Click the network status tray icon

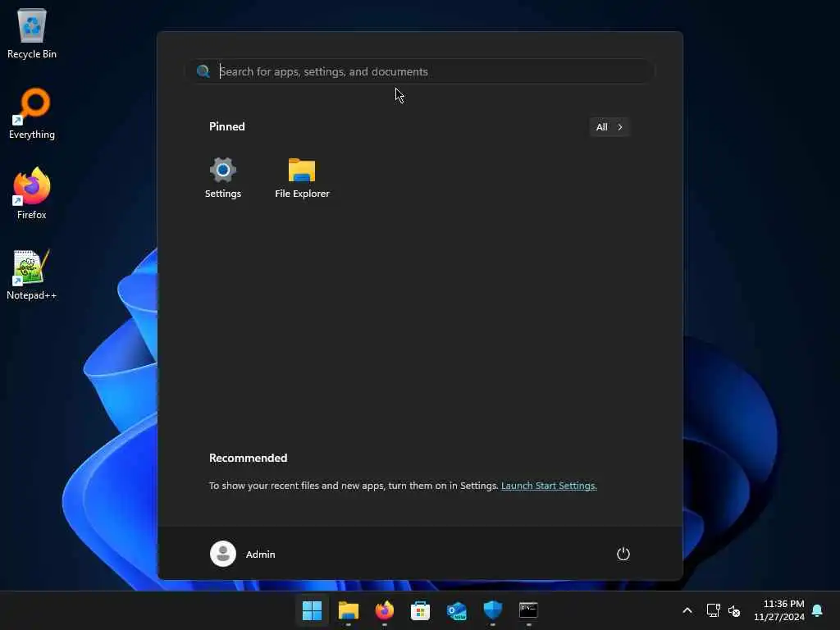pos(713,610)
